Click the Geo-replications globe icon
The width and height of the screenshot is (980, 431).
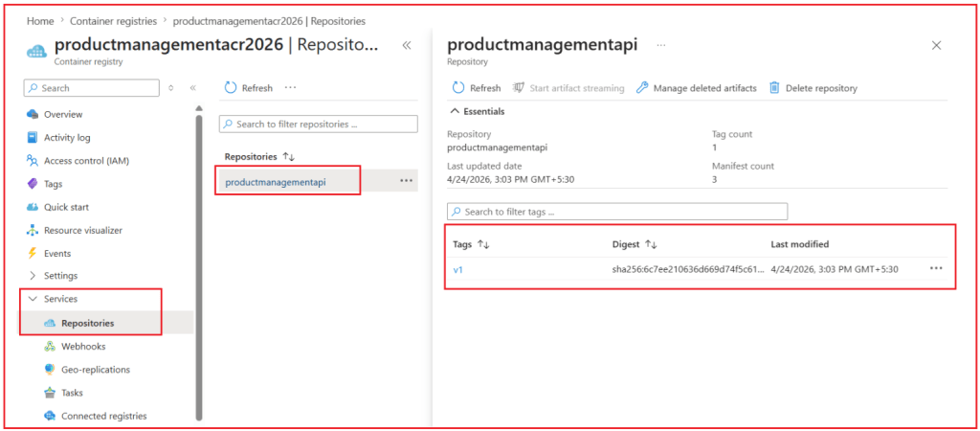tap(50, 370)
